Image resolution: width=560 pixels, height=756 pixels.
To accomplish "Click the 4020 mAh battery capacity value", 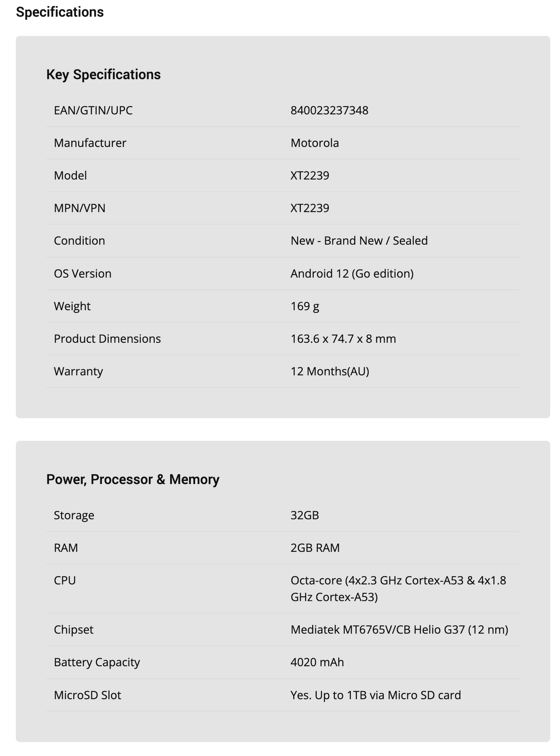I will tap(317, 662).
